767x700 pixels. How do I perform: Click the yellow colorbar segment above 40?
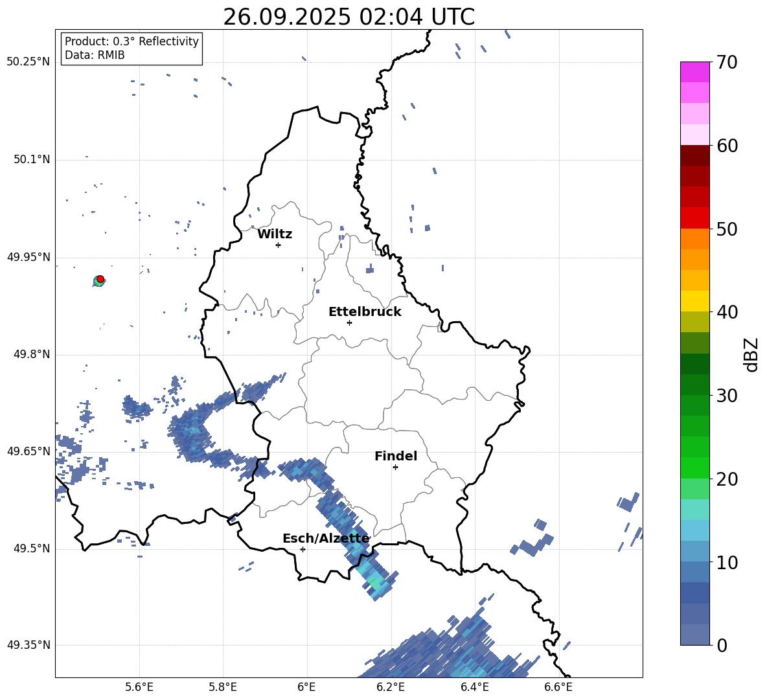point(694,301)
